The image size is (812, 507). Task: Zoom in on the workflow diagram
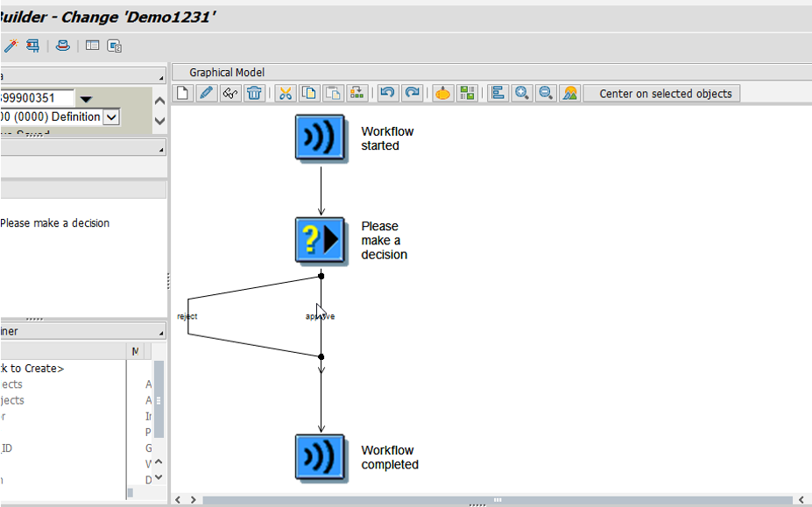tap(521, 93)
